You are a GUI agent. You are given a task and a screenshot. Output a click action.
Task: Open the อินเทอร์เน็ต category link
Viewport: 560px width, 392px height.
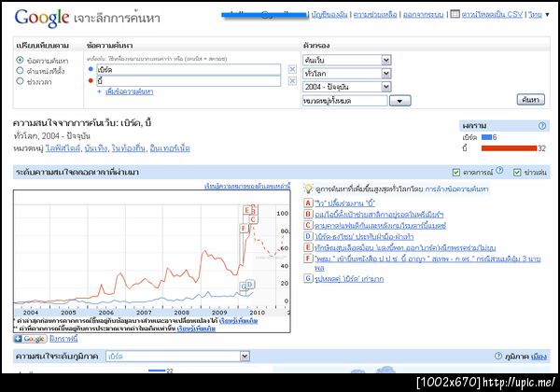(170, 147)
